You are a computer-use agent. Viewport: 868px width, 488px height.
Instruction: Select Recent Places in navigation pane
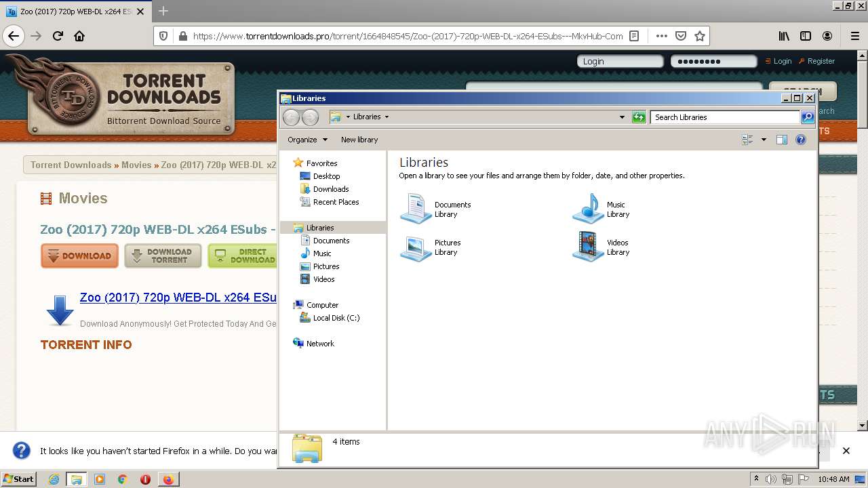coord(336,202)
